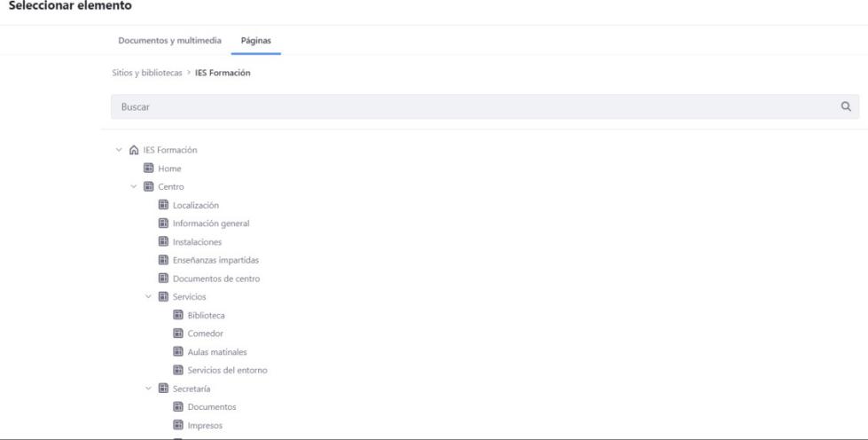Click the IES Formación root label
This screenshot has width=868, height=440.
coord(170,150)
